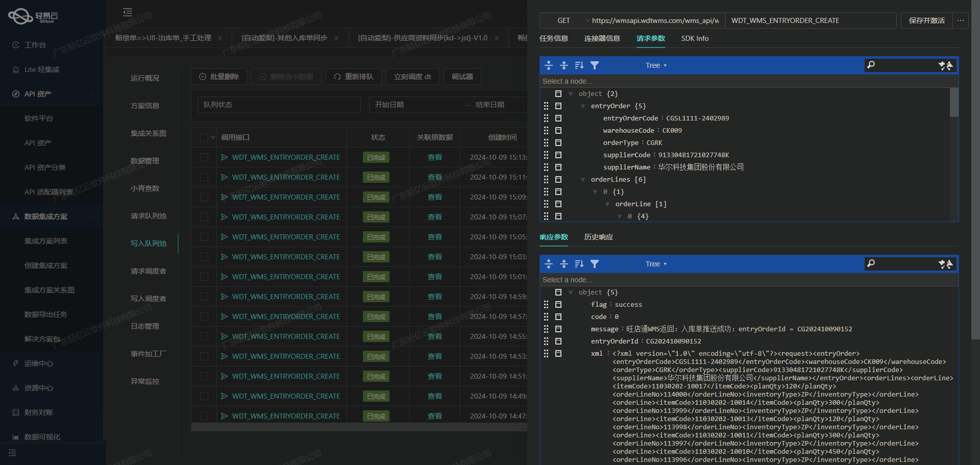This screenshot has height=465, width=980.
Task: Close the 赔偿单=>U8-出库单_手工处理 tab
Action: click(220, 38)
